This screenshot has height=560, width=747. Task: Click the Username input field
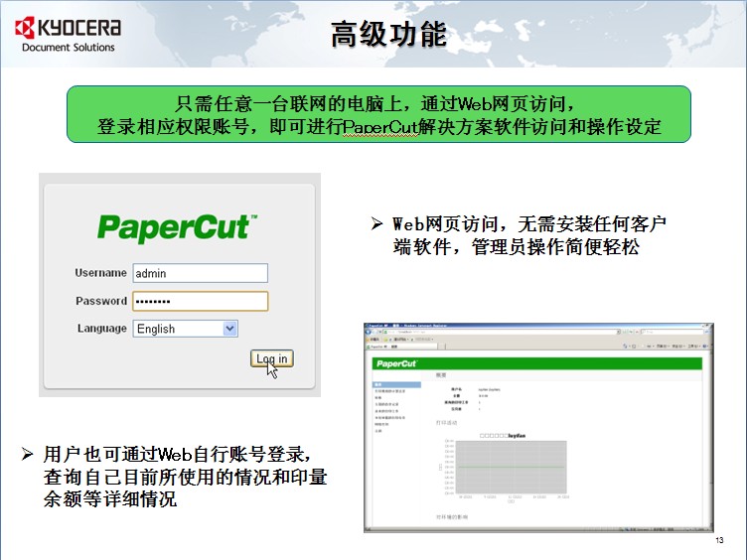click(x=200, y=273)
